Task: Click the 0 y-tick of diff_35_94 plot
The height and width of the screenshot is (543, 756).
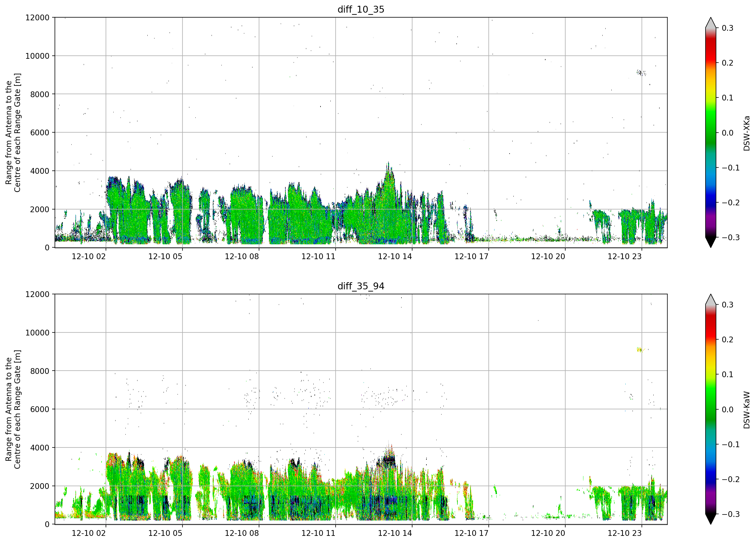Action: pyautogui.click(x=47, y=525)
